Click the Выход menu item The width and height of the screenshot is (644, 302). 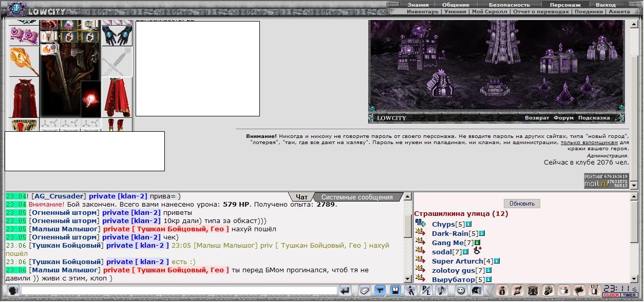point(605,5)
